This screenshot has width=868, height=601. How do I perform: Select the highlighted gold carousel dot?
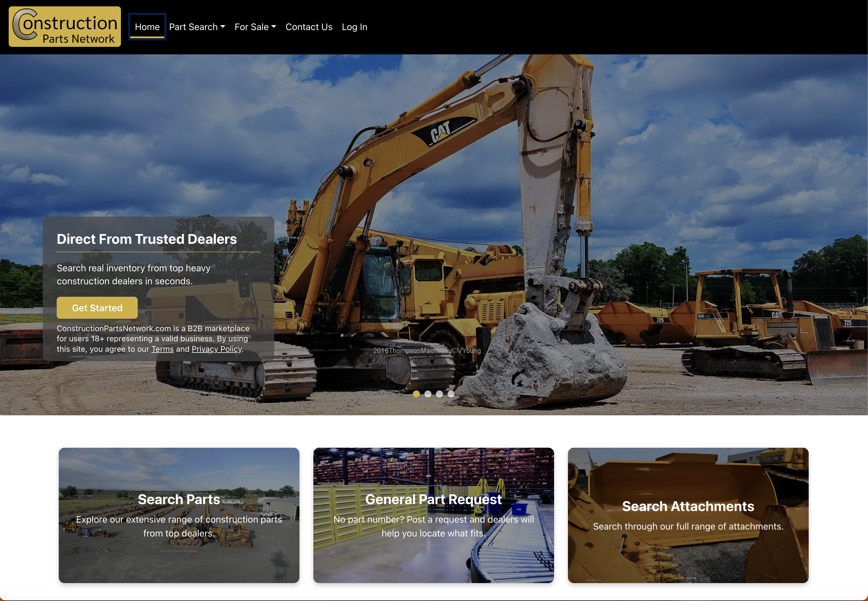point(416,394)
